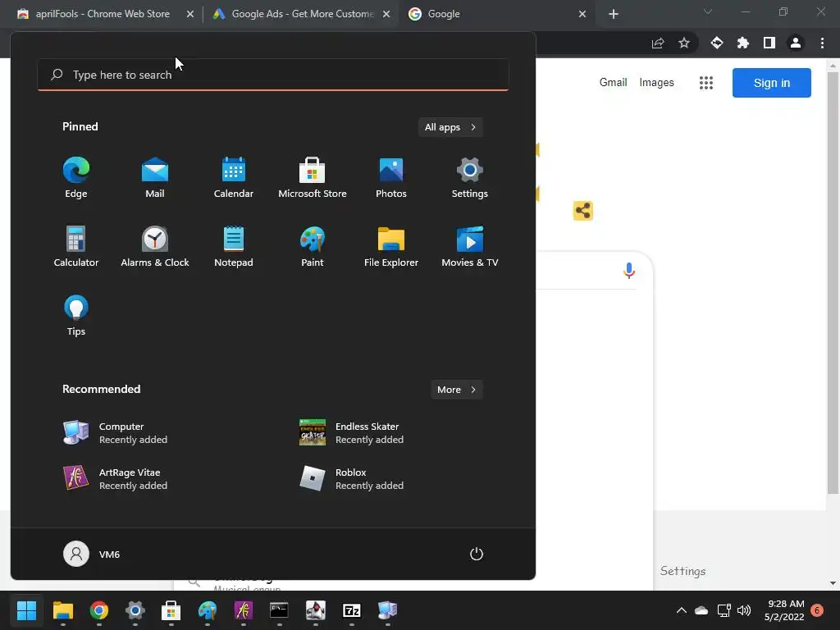840x630 pixels.
Task: Click the diamond extension icon in Chrome toolbar
Action: tap(717, 43)
